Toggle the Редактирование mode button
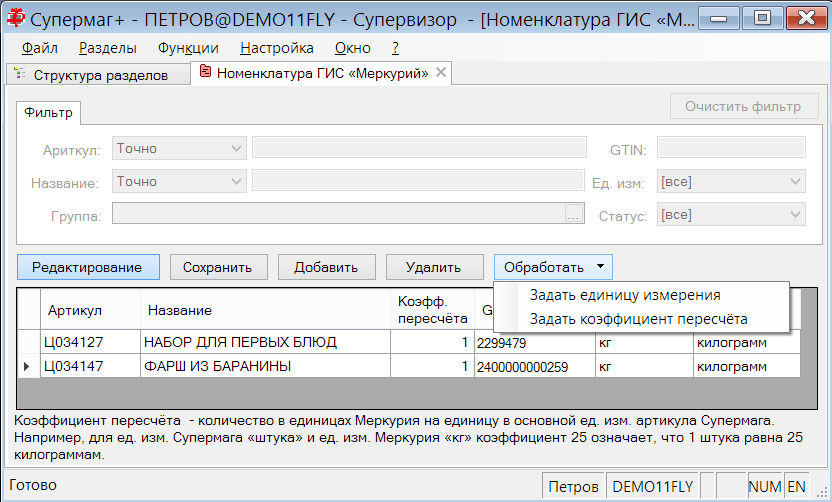The width and height of the screenshot is (832, 502). (88, 267)
